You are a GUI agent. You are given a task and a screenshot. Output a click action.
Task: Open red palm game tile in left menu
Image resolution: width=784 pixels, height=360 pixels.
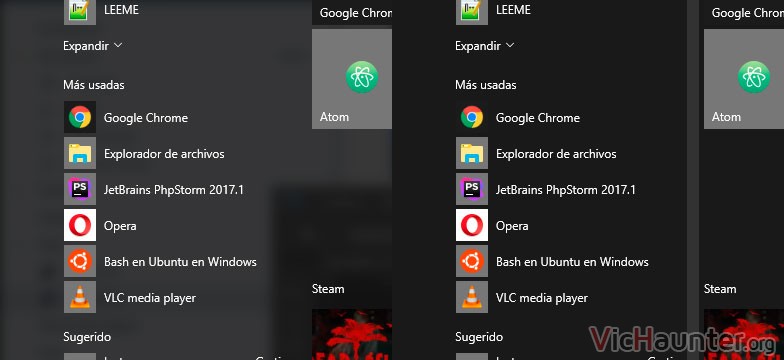click(352, 334)
